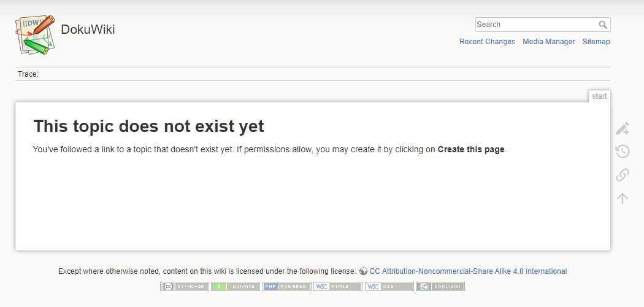Click the bold 'Create this page' text

(x=471, y=150)
